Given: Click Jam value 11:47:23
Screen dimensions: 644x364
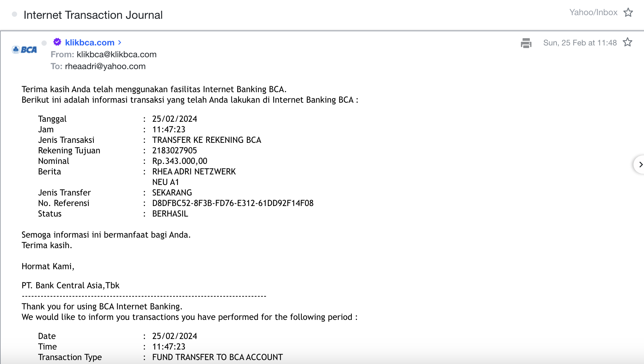Looking at the screenshot, I should (x=169, y=129).
